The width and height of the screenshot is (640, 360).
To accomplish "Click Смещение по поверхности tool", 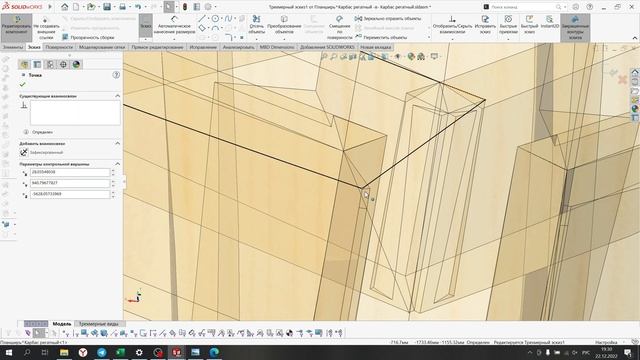I will tap(339, 27).
